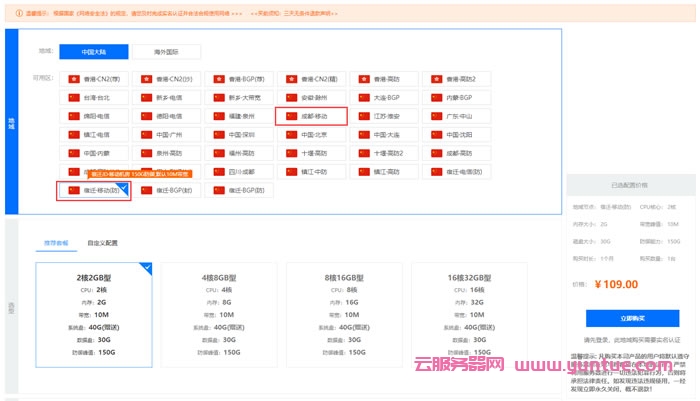Open the 推荐套餐 recommended packages tab
Image resolution: width=700 pixels, height=401 pixels.
56,242
